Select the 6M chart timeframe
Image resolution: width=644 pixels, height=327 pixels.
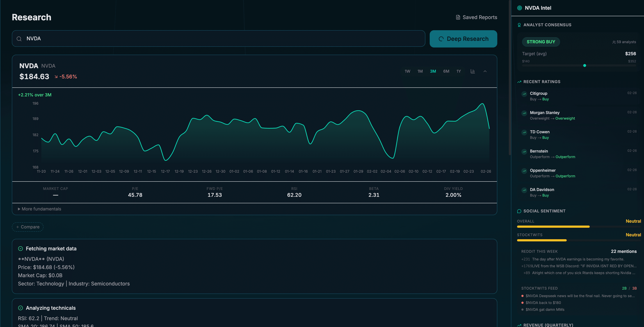point(446,71)
